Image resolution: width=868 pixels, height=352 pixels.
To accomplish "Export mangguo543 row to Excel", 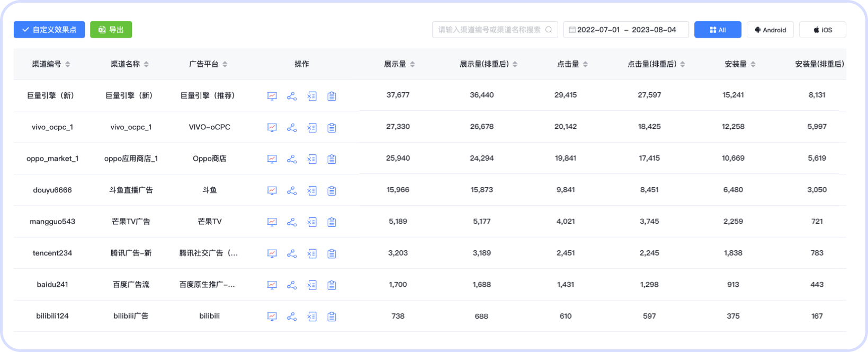I will click(x=312, y=222).
